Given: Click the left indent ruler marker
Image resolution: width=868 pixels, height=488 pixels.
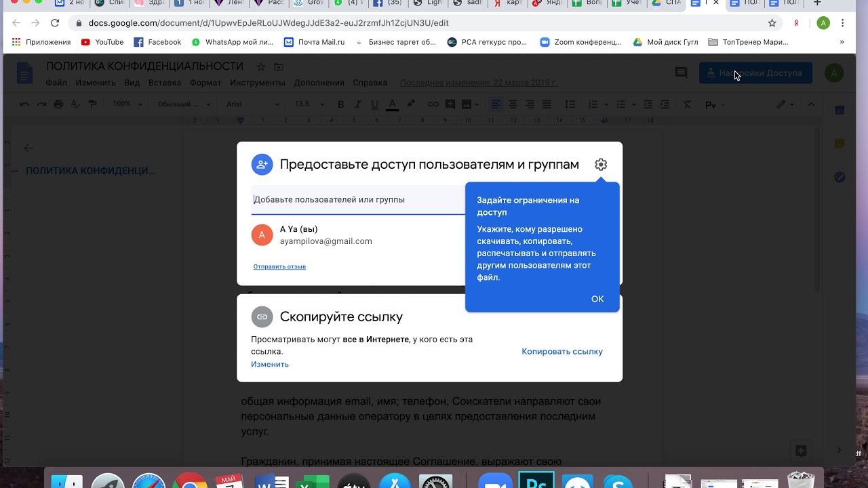Looking at the screenshot, I should (x=240, y=120).
